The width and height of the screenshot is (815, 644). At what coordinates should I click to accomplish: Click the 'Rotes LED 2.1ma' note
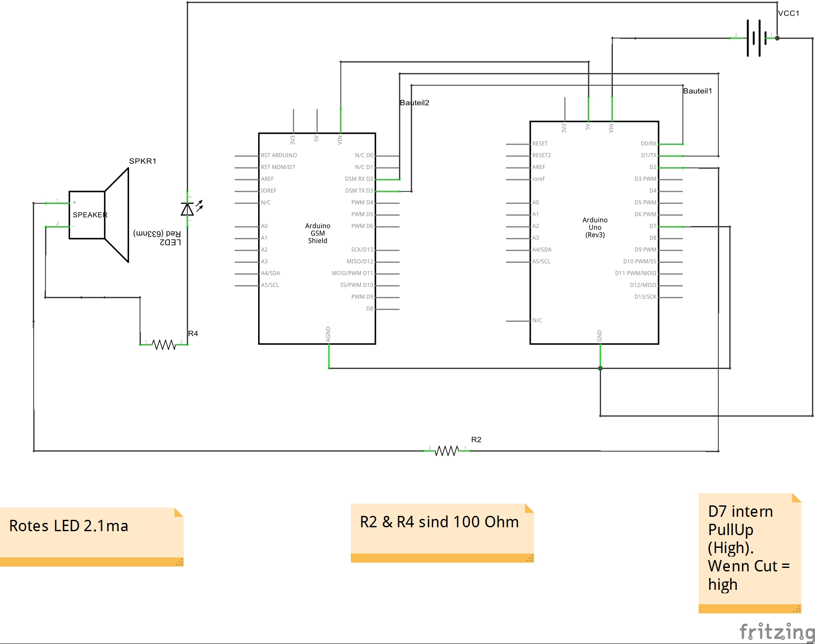pos(92,537)
